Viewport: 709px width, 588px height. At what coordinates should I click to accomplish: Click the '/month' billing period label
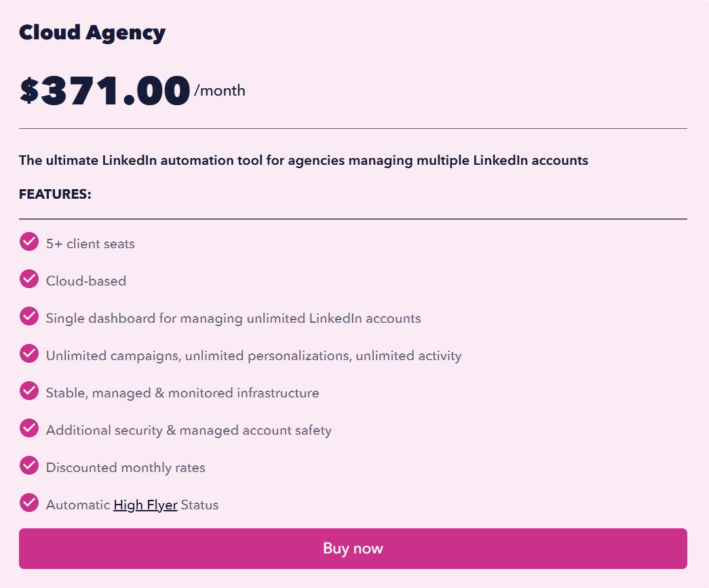tap(220, 90)
